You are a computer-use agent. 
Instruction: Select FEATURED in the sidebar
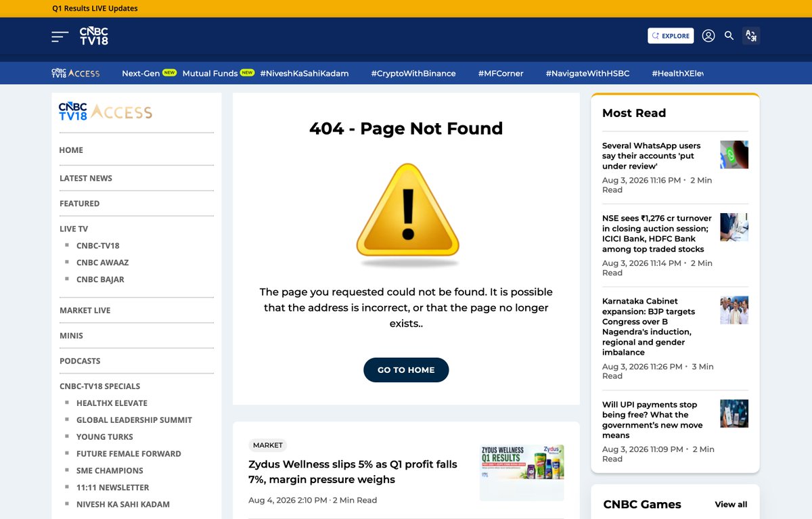coord(79,204)
